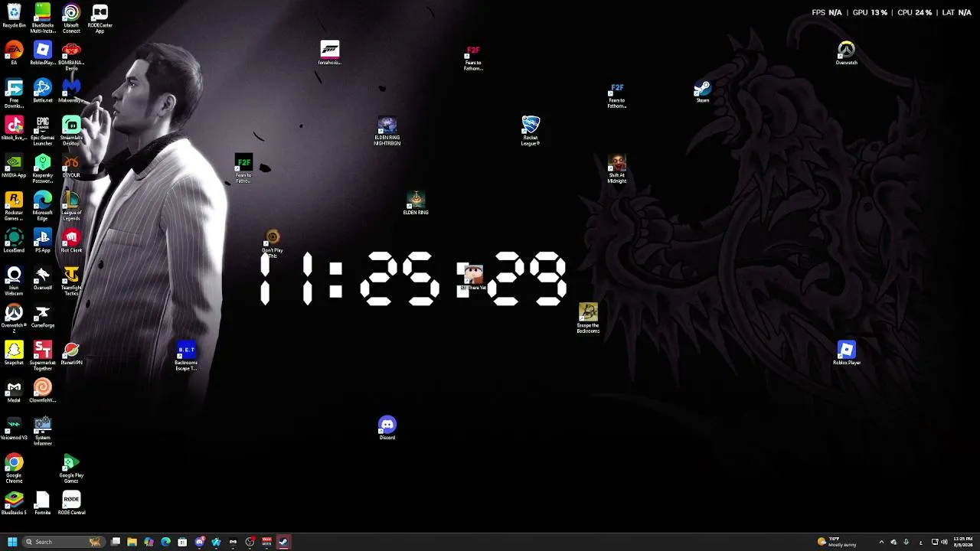This screenshot has height=551, width=980.
Task: Click the System Informer icon
Action: click(x=42, y=431)
